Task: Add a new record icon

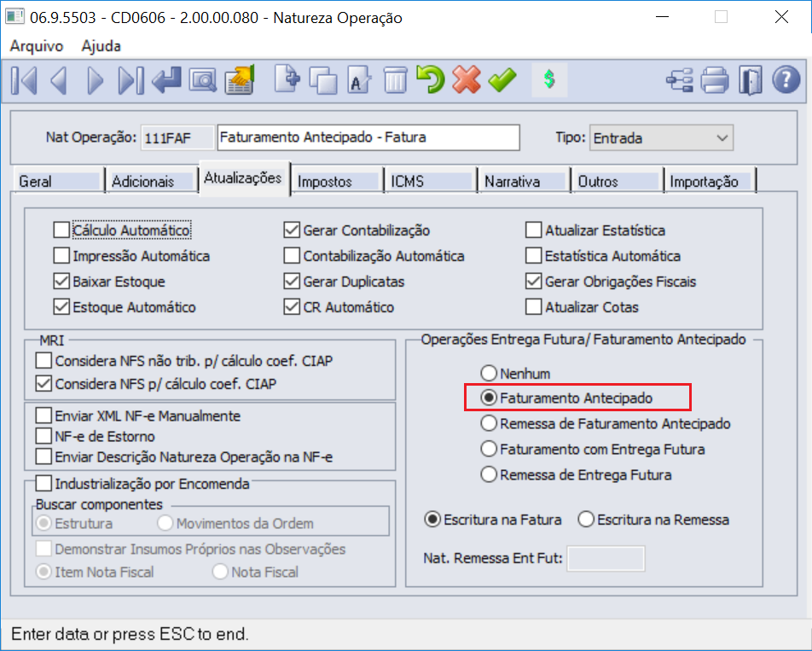Action: tap(287, 79)
